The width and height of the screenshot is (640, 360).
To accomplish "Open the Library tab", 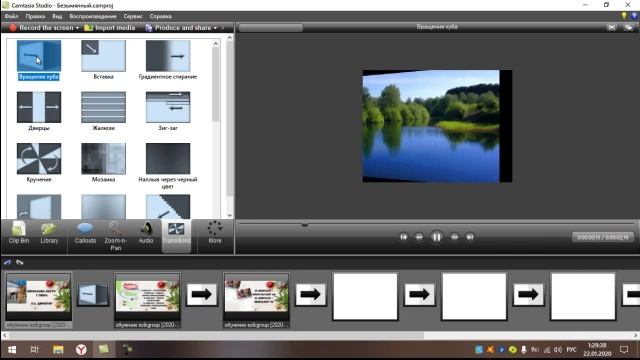I will coord(49,233).
